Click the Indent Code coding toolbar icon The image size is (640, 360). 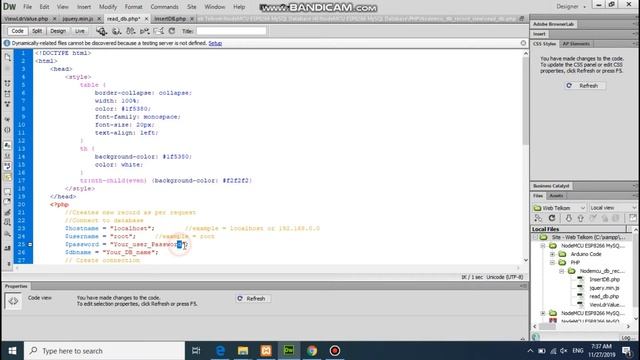(x=7, y=248)
